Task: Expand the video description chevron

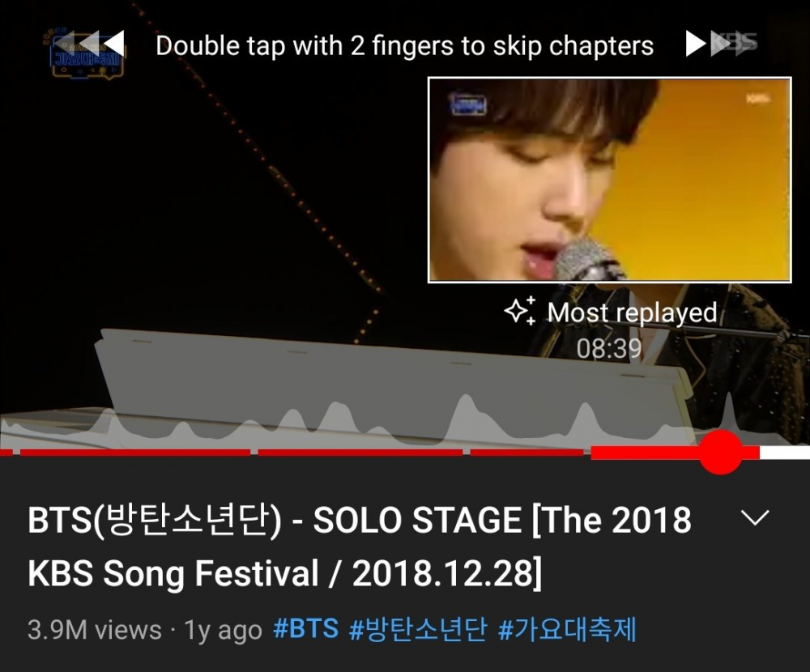Action: (x=755, y=517)
